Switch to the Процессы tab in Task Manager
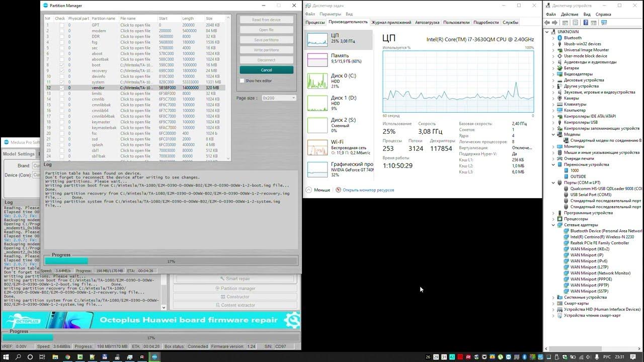 (x=315, y=23)
